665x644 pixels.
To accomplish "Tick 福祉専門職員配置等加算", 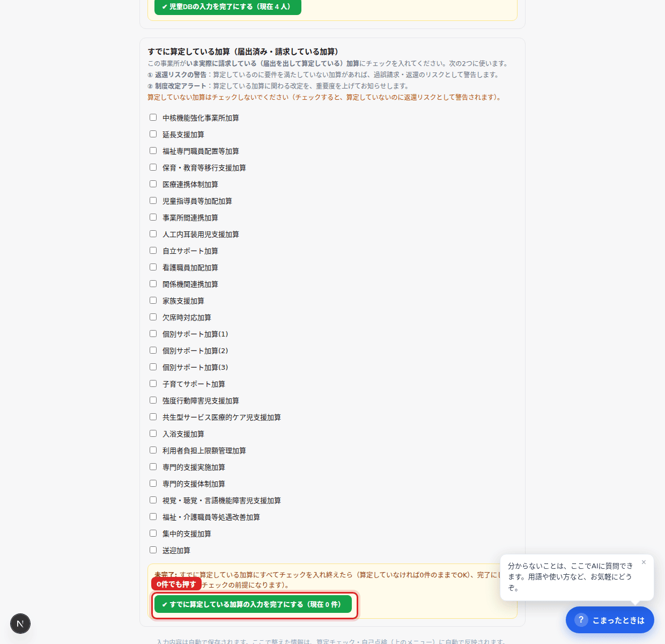I will (153, 151).
